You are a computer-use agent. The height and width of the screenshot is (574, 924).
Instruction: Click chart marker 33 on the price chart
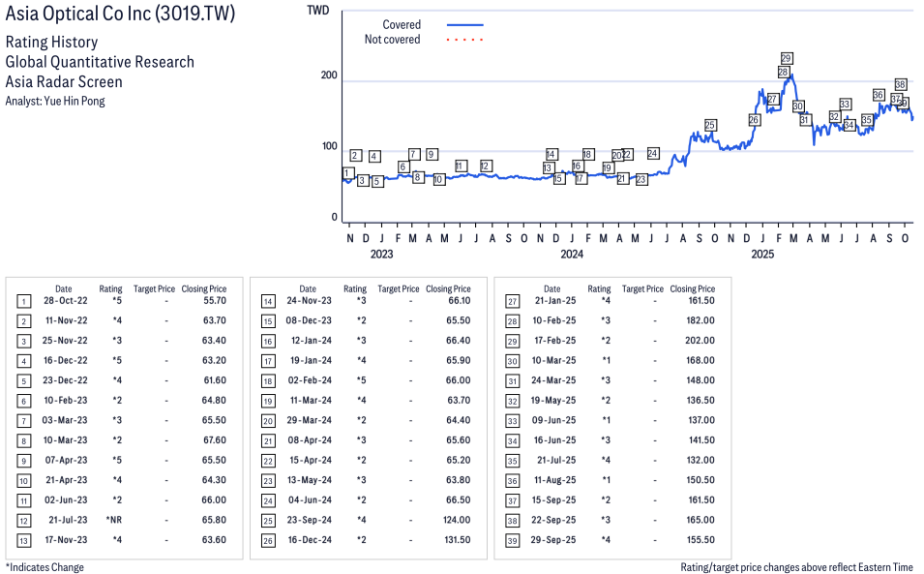tap(845, 105)
